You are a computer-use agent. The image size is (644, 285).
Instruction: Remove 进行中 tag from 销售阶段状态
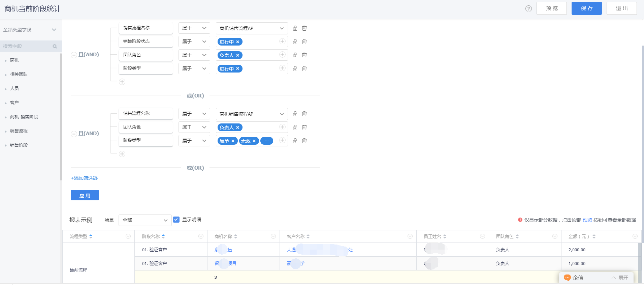coord(237,42)
